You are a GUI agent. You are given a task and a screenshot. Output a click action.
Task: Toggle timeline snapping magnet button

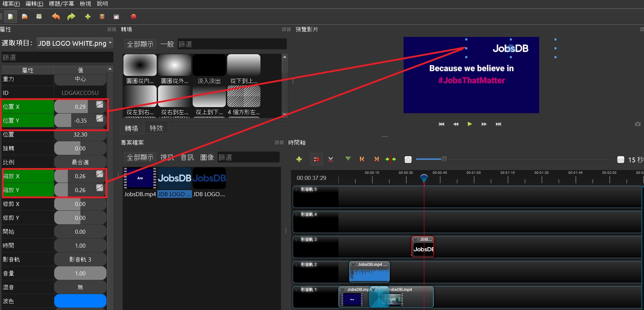tap(316, 159)
